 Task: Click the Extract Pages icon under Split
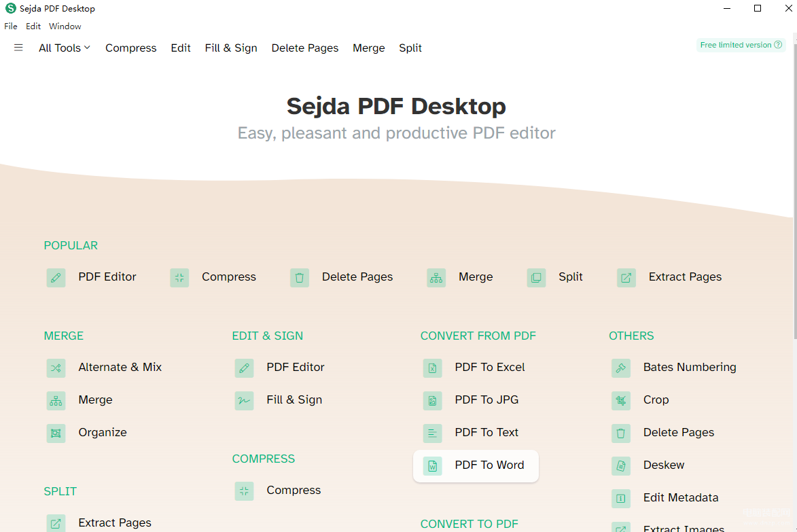[x=56, y=523]
